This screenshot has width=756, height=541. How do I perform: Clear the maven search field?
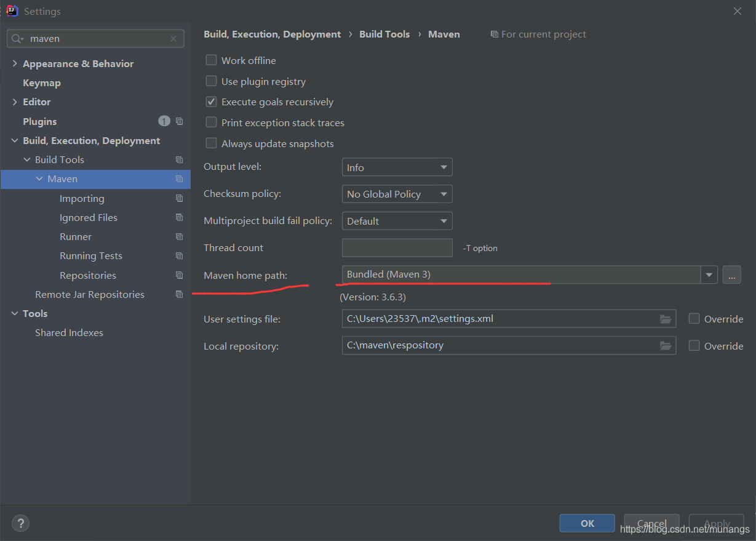(x=173, y=39)
